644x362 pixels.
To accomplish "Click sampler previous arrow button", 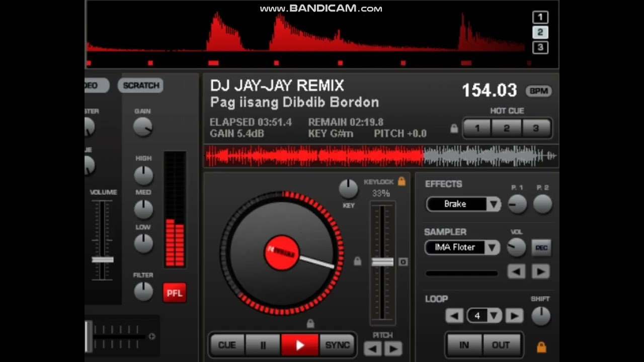I will (x=517, y=271).
